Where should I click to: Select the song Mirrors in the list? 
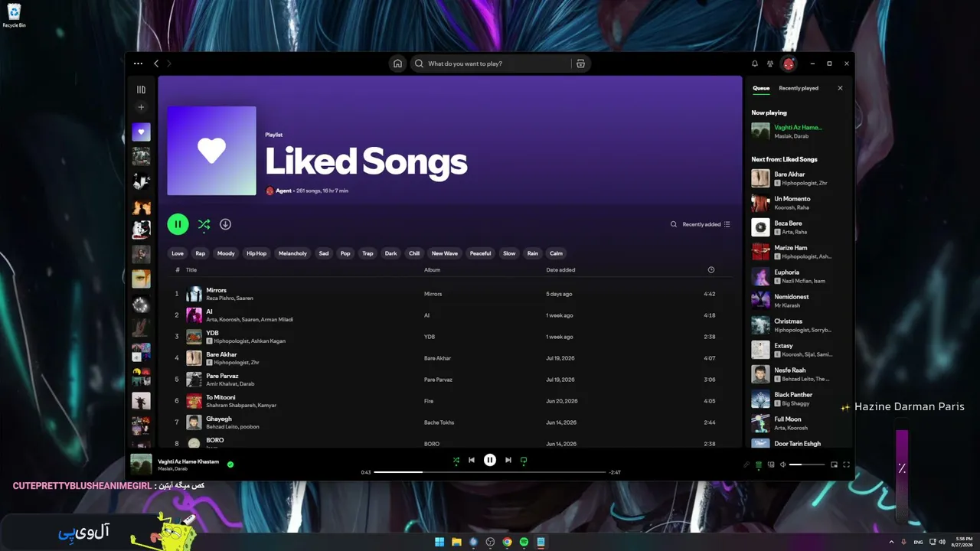click(x=450, y=294)
